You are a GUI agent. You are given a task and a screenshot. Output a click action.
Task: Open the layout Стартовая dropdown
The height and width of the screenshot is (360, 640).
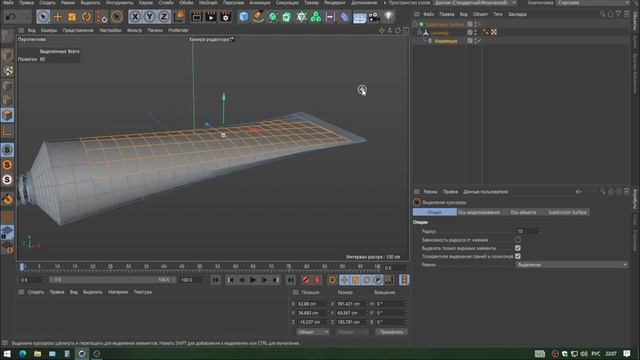(594, 2)
